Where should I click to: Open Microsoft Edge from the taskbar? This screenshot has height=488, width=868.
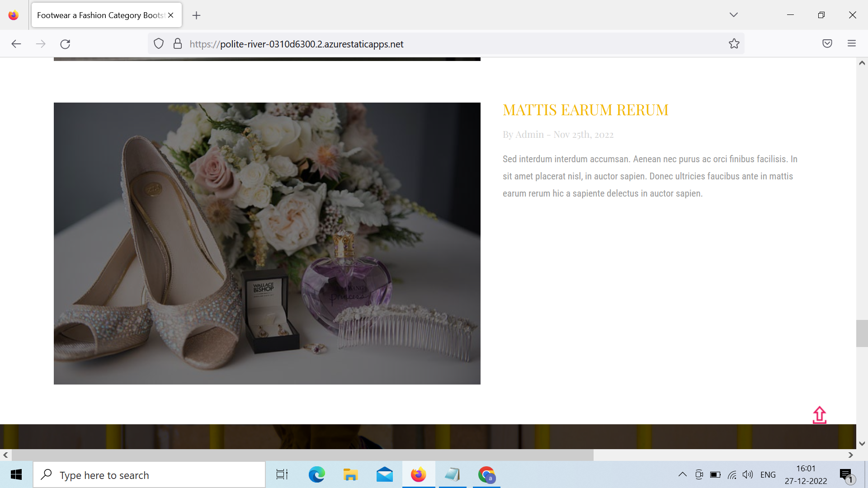316,475
